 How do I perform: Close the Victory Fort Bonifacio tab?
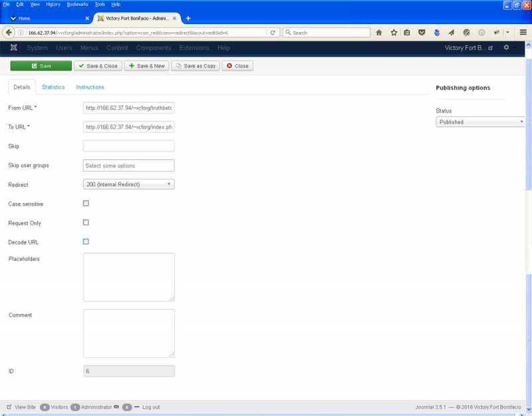[175, 19]
